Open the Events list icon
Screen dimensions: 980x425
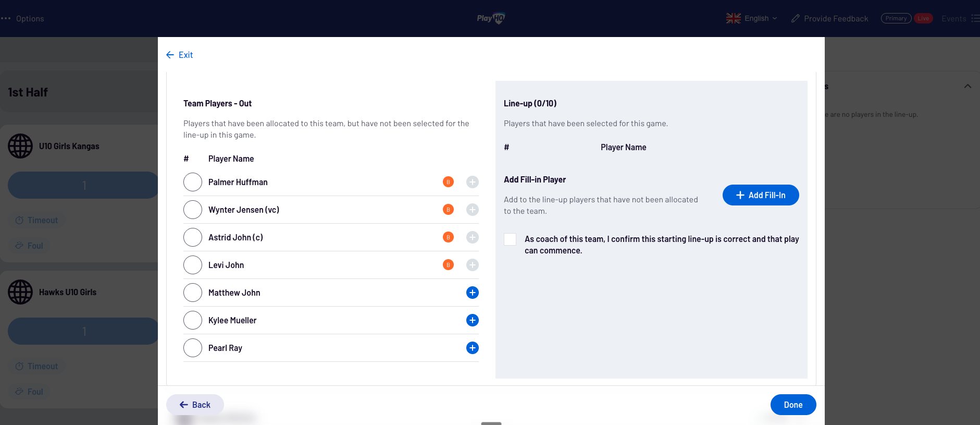[975, 18]
